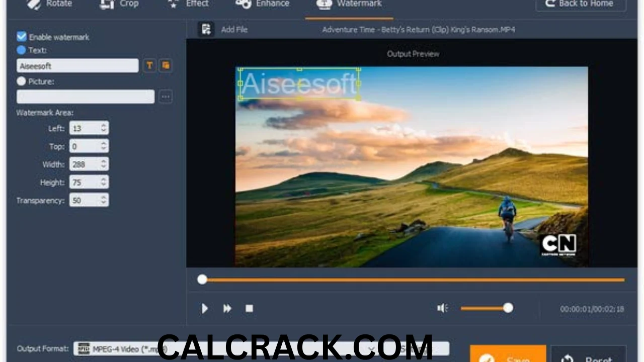Viewport: 644px width, 362px height.
Task: Click the volume slider handle
Action: (x=508, y=308)
